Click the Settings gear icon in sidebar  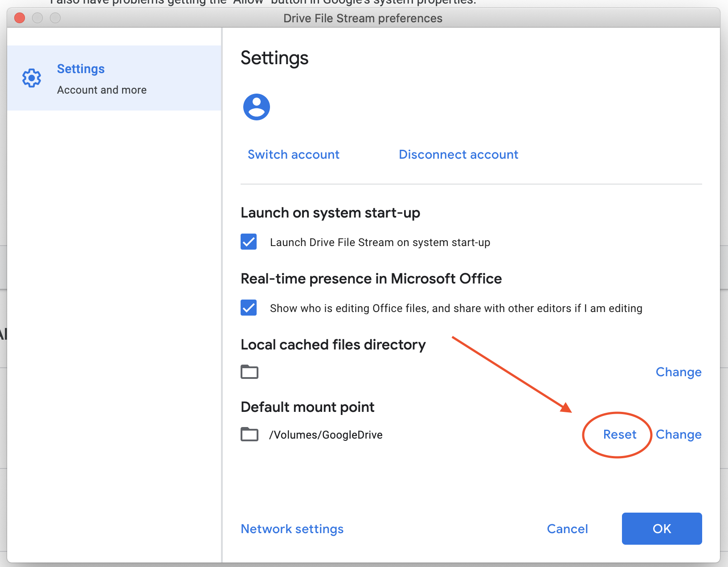pos(32,78)
